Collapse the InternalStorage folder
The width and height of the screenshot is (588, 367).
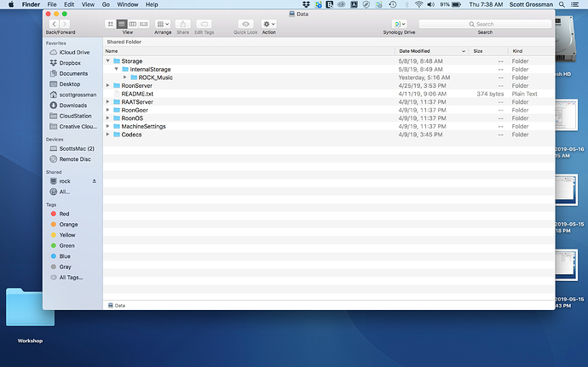116,69
